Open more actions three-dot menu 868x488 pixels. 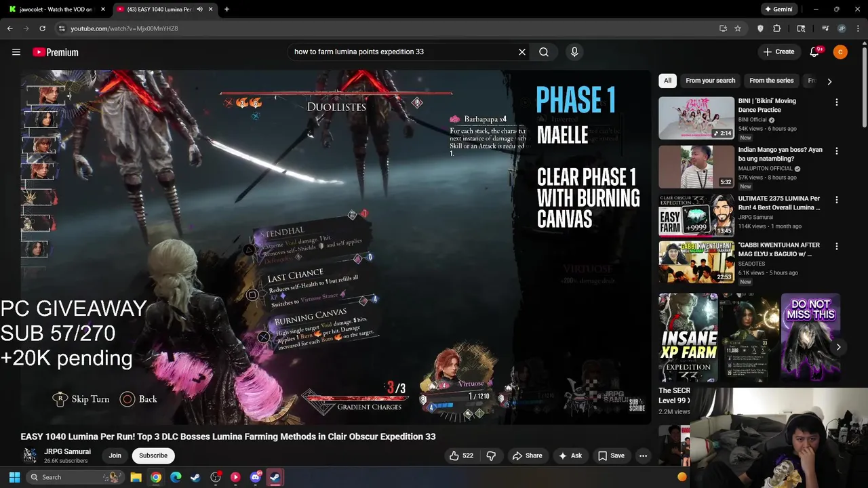(643, 455)
